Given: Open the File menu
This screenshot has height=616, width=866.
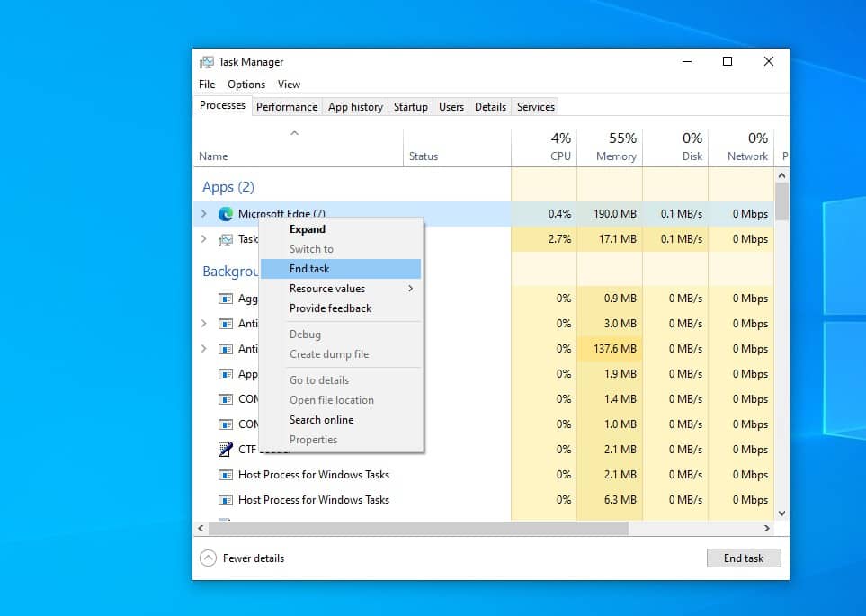Looking at the screenshot, I should point(207,85).
